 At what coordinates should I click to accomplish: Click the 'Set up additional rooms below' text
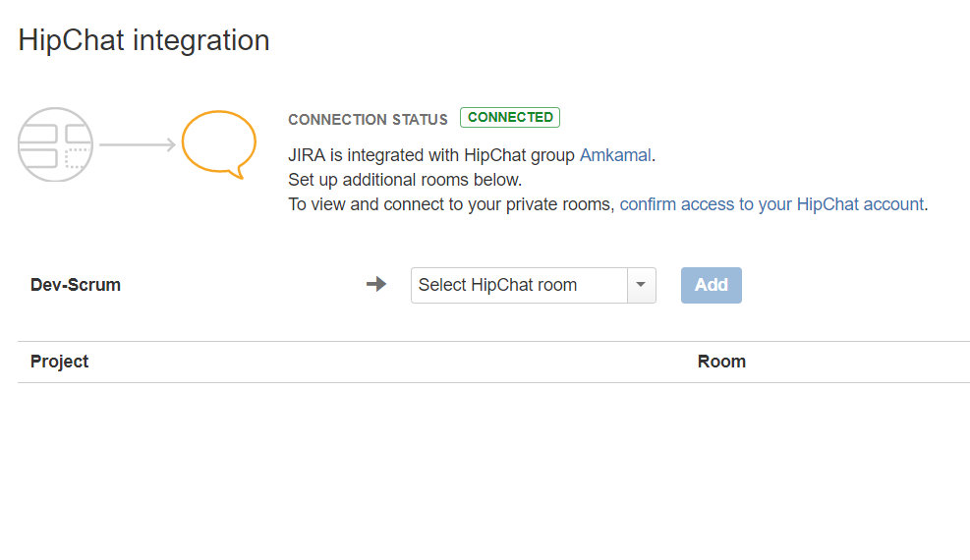coord(405,180)
